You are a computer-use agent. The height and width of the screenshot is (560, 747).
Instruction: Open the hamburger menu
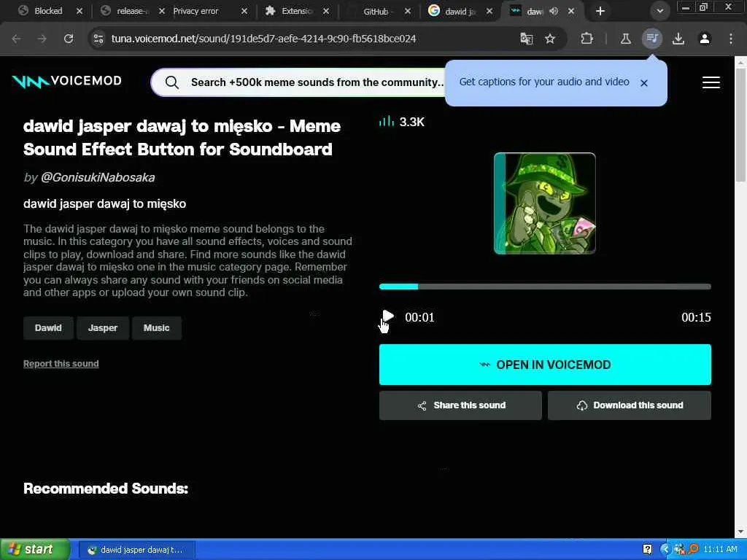[711, 82]
